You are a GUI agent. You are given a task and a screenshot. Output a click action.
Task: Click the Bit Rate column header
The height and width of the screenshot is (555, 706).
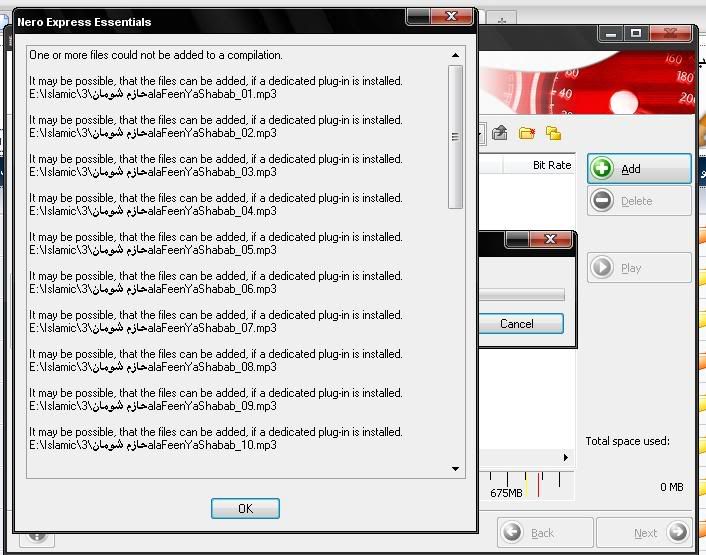click(x=539, y=165)
